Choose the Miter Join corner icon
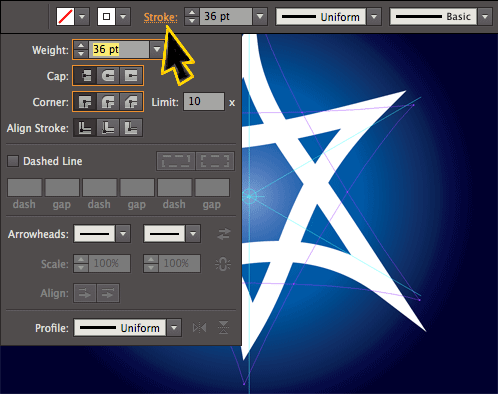This screenshot has height=394, width=498. pos(85,102)
